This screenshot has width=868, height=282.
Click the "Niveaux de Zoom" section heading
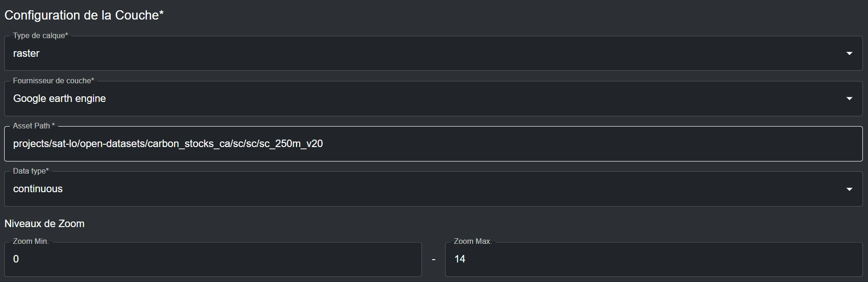44,224
